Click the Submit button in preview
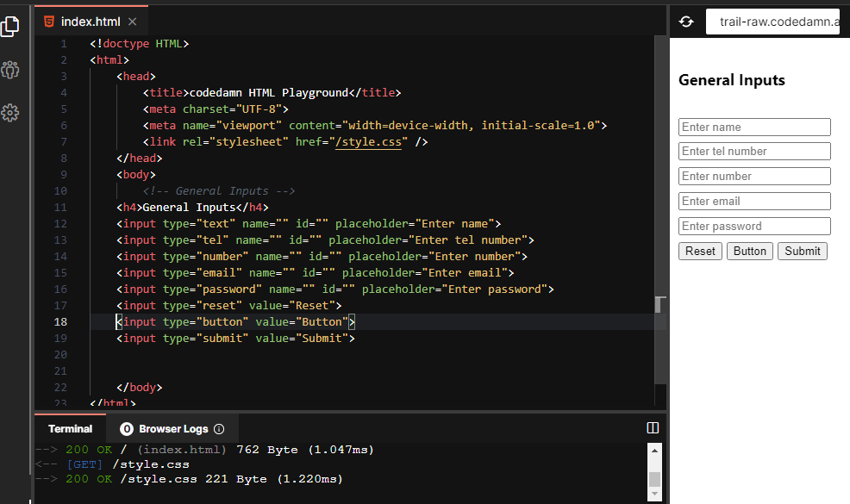This screenshot has height=504, width=850. [x=802, y=251]
